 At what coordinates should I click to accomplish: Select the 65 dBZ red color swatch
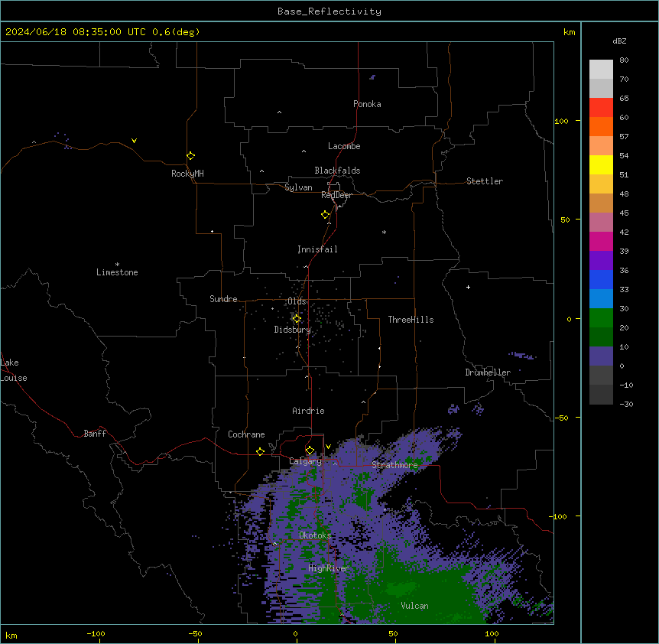coord(601,107)
